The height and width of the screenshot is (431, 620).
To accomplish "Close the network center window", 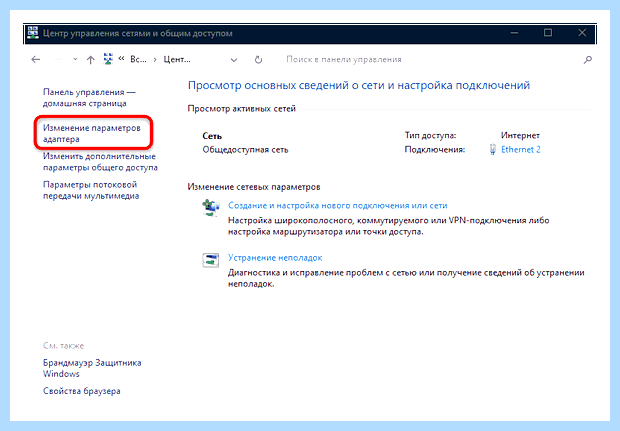I will coord(582,33).
